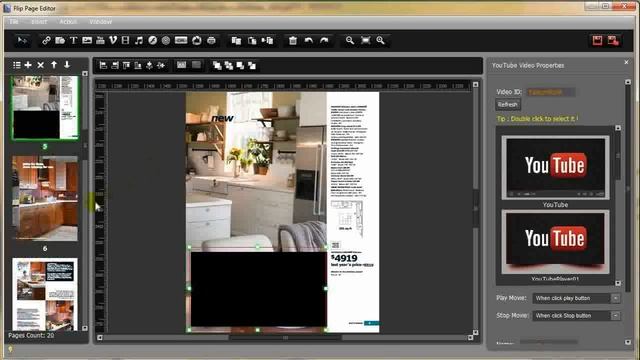Delete the selected object with trash icon
Screen dimensions: 640x360
coord(293,40)
